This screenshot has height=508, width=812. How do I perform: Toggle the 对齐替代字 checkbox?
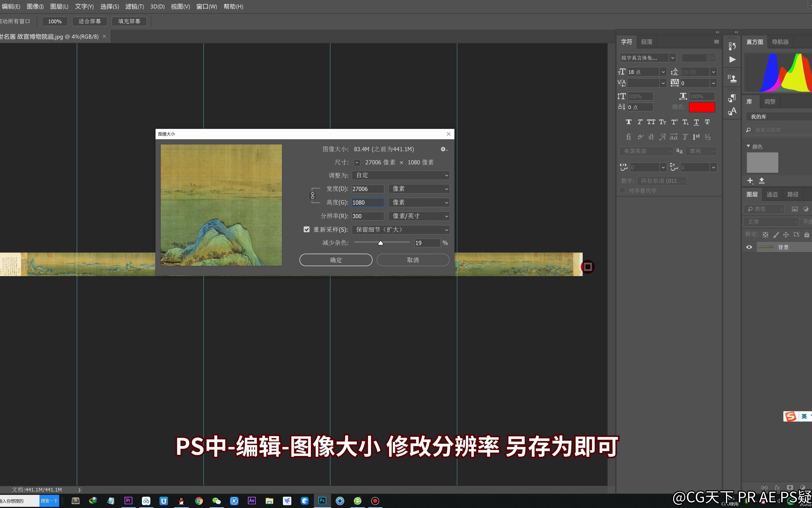click(622, 190)
